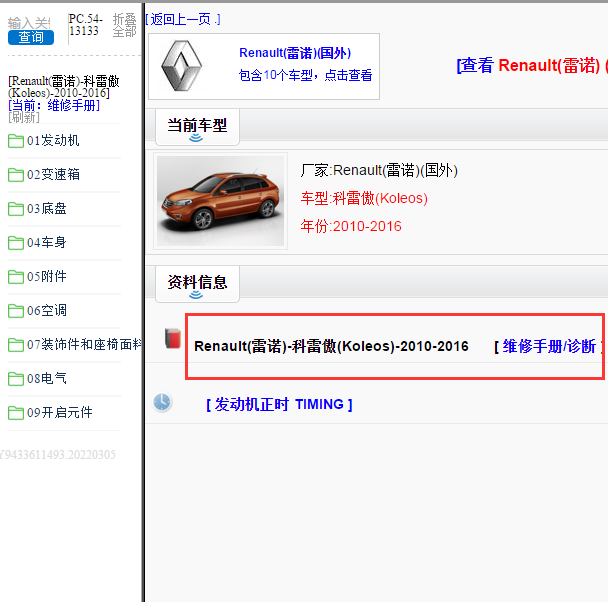This screenshot has width=608, height=602.
Task: Select the 当前车型 tab header
Action: click(197, 127)
